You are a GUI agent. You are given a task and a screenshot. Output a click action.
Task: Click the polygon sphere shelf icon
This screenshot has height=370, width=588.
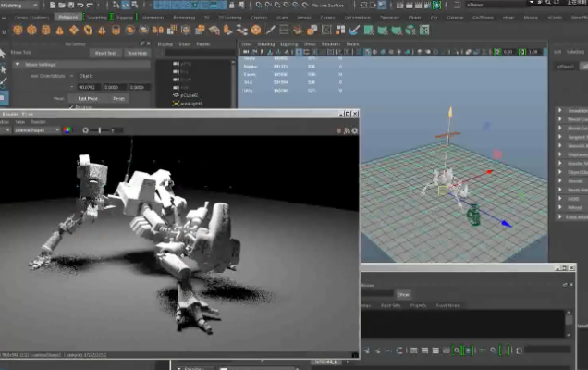(x=18, y=30)
